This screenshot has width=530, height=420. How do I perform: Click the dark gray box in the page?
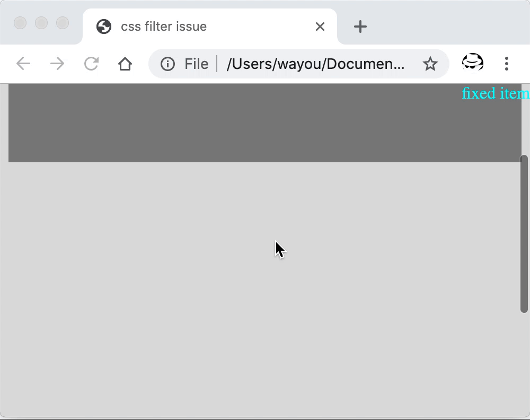click(x=265, y=123)
